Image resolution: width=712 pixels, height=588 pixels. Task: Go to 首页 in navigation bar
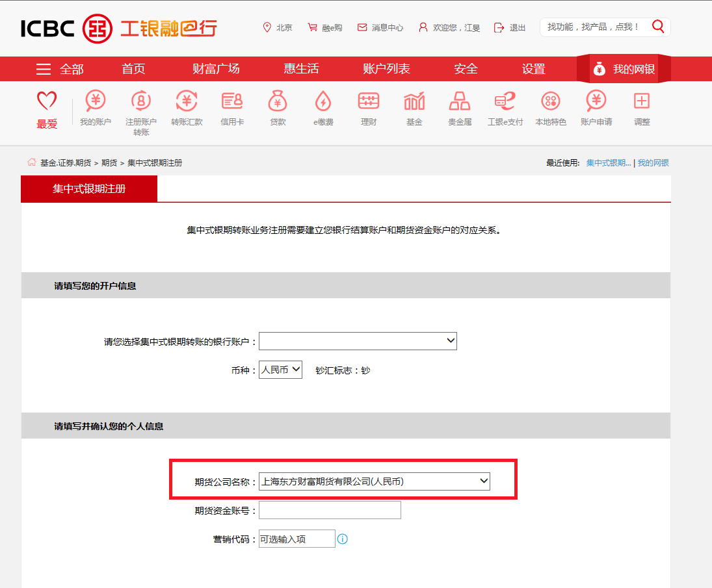click(x=133, y=69)
